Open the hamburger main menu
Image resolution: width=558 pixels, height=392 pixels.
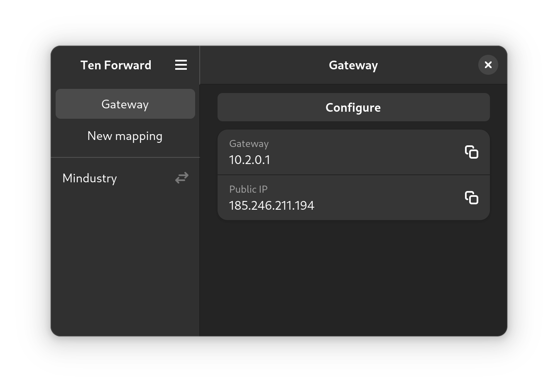coord(181,65)
